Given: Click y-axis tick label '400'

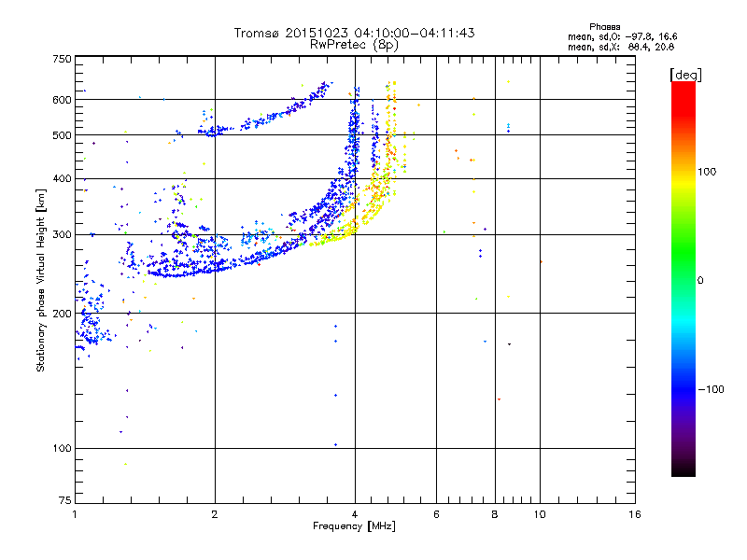Looking at the screenshot, I should click(62, 178).
